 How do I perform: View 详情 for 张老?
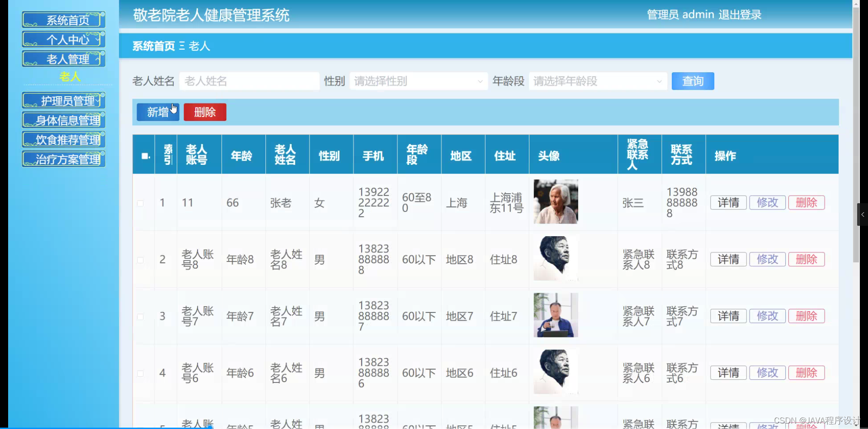point(728,203)
